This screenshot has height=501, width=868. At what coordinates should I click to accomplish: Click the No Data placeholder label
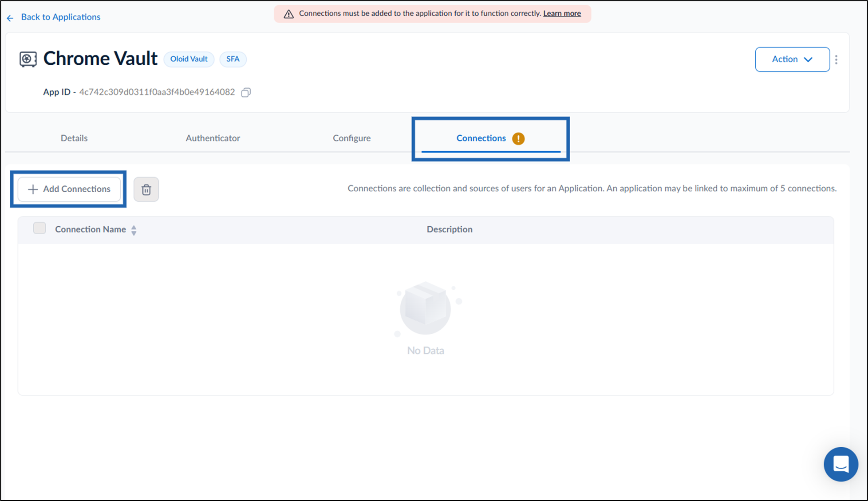pyautogui.click(x=426, y=351)
